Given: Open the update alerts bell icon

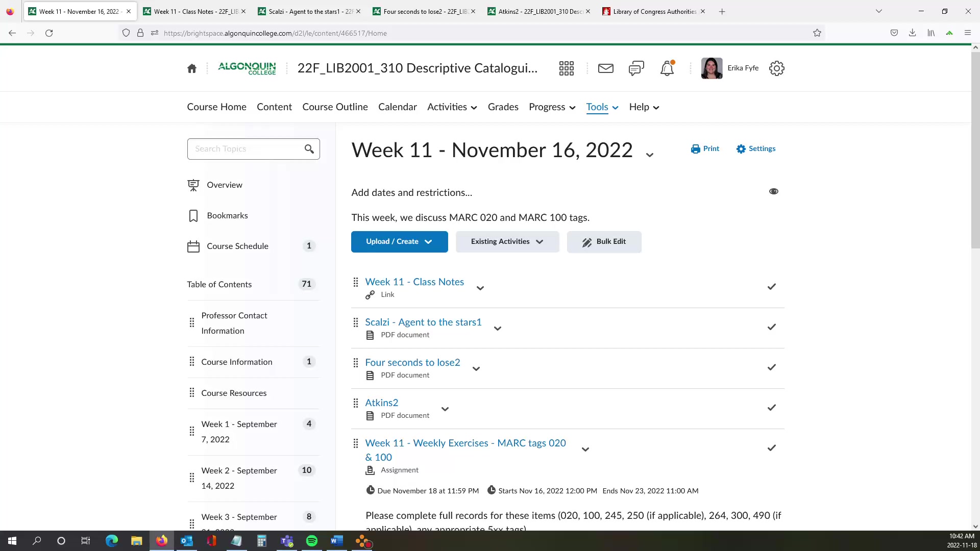Looking at the screenshot, I should (x=667, y=68).
